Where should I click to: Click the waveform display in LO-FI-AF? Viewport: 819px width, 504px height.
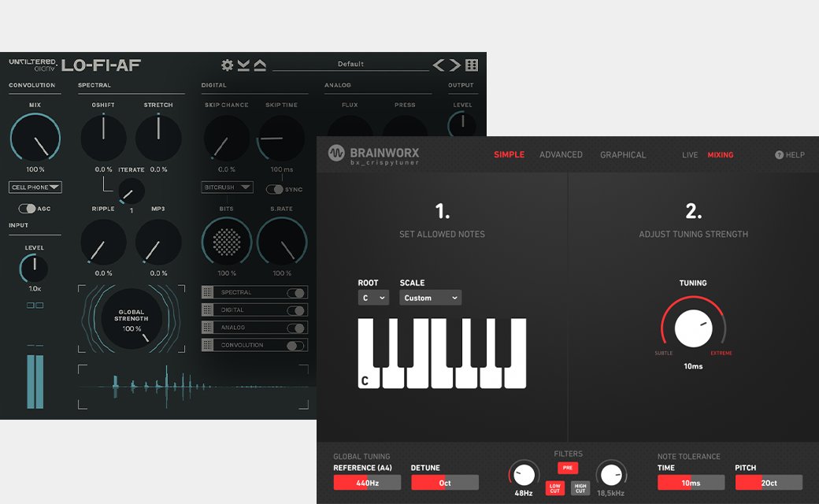click(x=193, y=387)
